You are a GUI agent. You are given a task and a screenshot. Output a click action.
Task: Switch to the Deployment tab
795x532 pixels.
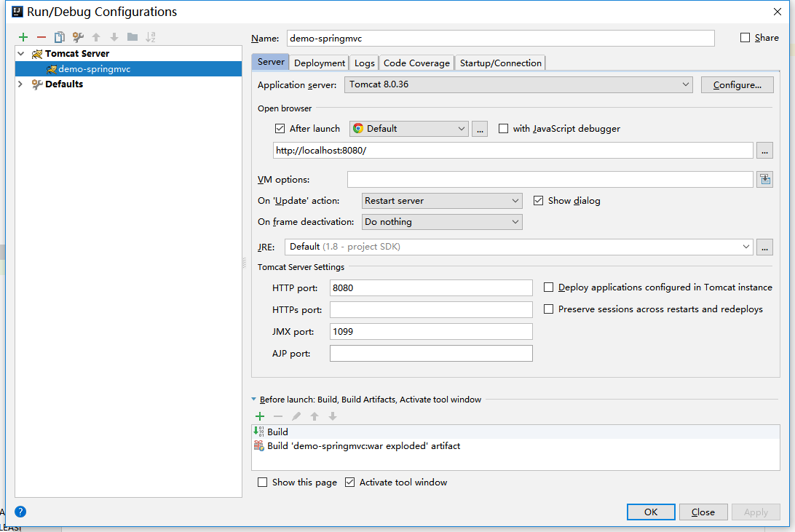320,63
